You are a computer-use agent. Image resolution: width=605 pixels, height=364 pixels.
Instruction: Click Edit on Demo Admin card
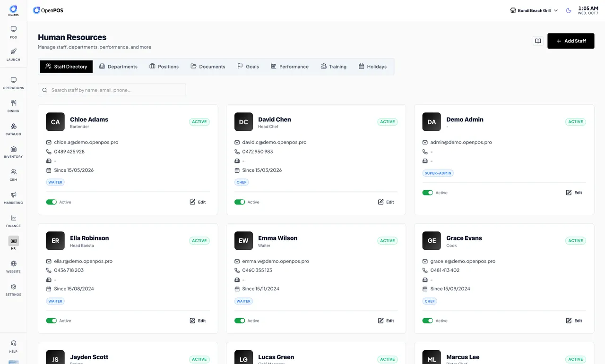574,193
